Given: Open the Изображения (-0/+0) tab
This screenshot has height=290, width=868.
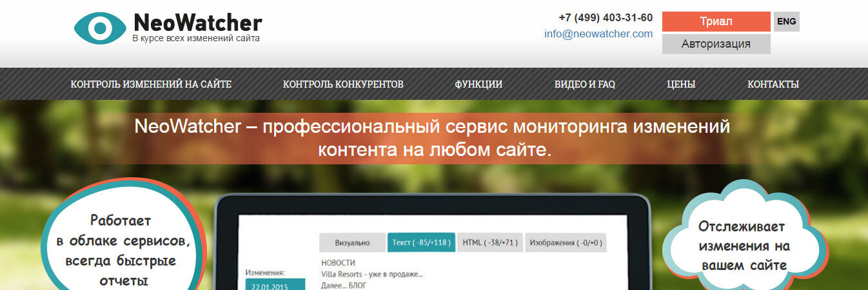Looking at the screenshot, I should tap(566, 243).
